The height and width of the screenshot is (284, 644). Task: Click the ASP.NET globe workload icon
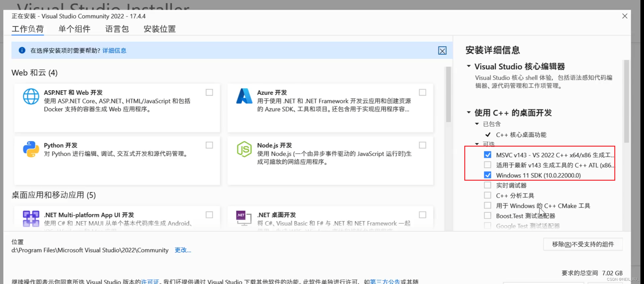coord(31,97)
